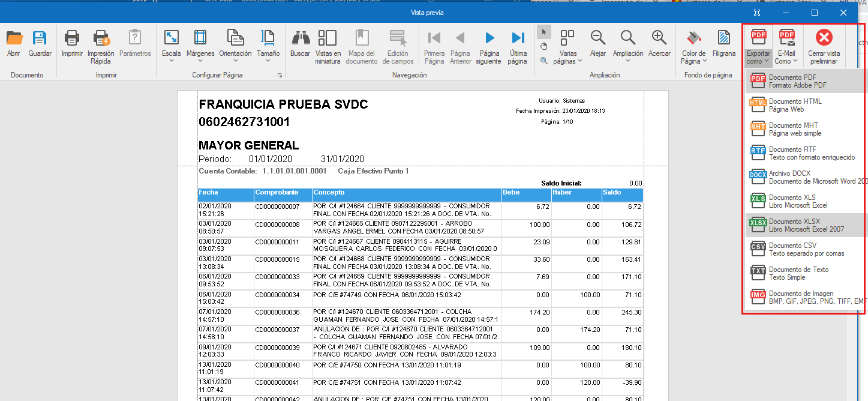Export as Documento RTF
The height and width of the screenshot is (401, 868).
[805, 153]
